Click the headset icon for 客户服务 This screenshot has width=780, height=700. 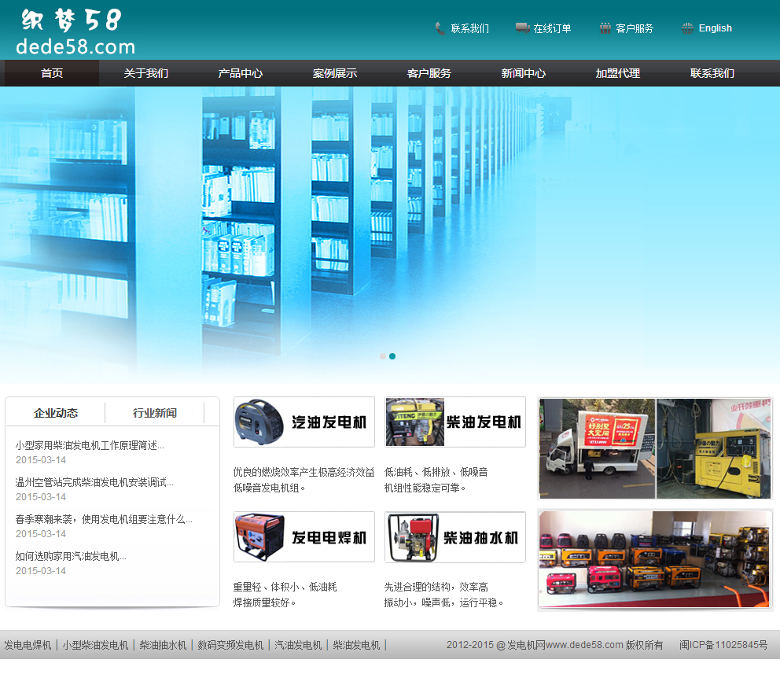click(x=604, y=27)
